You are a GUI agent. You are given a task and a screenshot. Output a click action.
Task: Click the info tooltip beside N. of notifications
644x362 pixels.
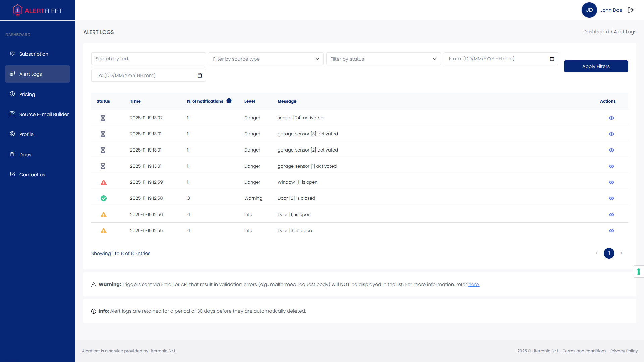point(229,101)
